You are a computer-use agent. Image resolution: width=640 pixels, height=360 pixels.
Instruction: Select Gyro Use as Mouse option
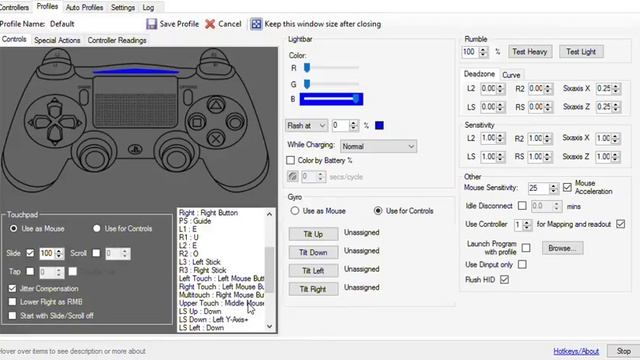[295, 211]
